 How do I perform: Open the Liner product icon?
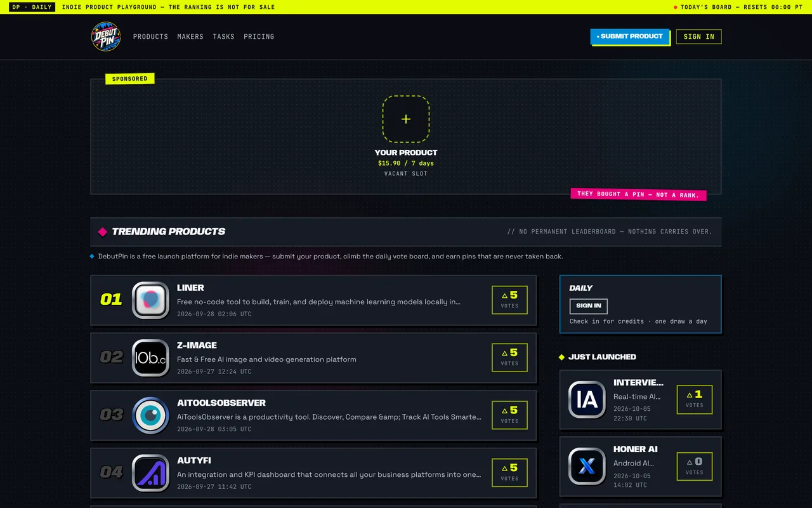[x=150, y=300]
